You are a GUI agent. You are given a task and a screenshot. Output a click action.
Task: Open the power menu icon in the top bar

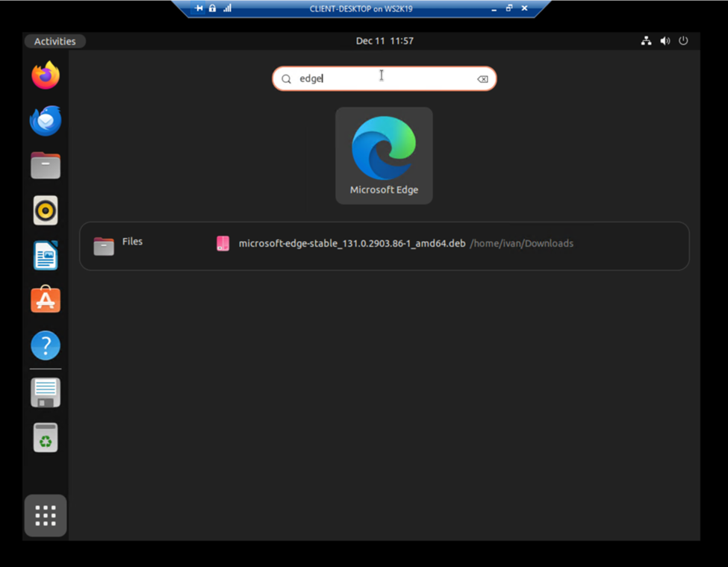(683, 41)
